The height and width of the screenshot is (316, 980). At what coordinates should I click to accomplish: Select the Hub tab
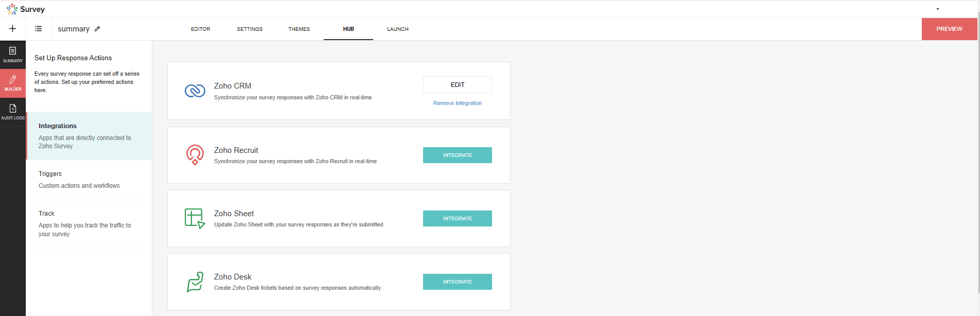348,29
